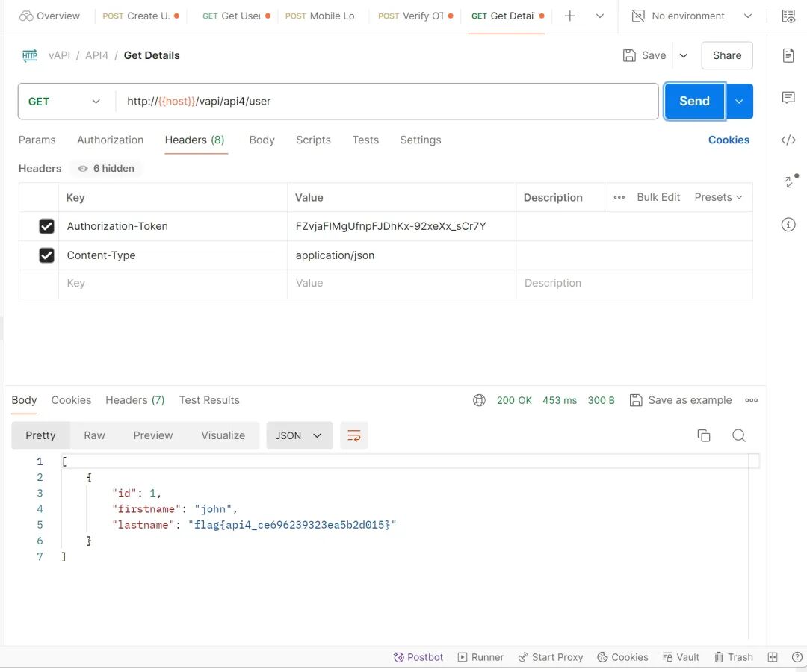Image resolution: width=807 pixels, height=672 pixels.
Task: Expand the GET method dropdown
Action: [64, 102]
